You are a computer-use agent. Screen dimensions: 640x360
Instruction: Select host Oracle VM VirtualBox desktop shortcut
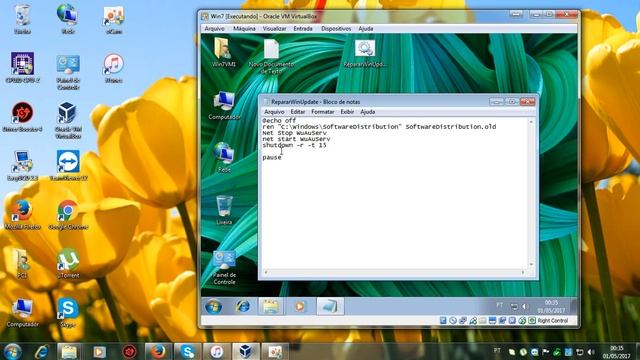pos(68,120)
